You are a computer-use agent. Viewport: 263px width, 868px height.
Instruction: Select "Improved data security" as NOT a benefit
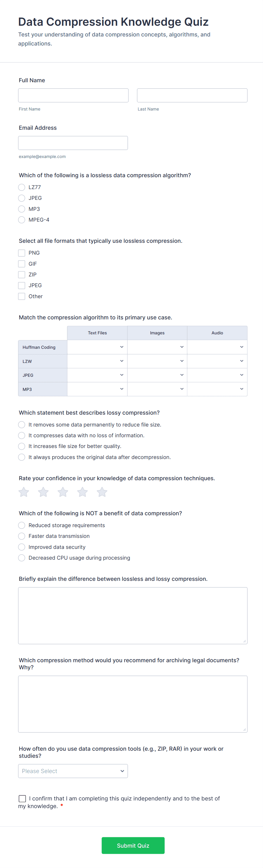(x=21, y=547)
